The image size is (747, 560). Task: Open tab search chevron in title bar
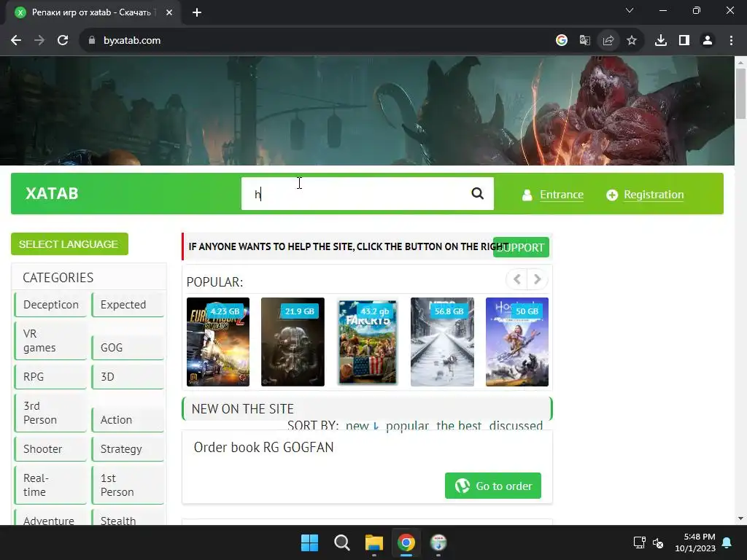[630, 10]
